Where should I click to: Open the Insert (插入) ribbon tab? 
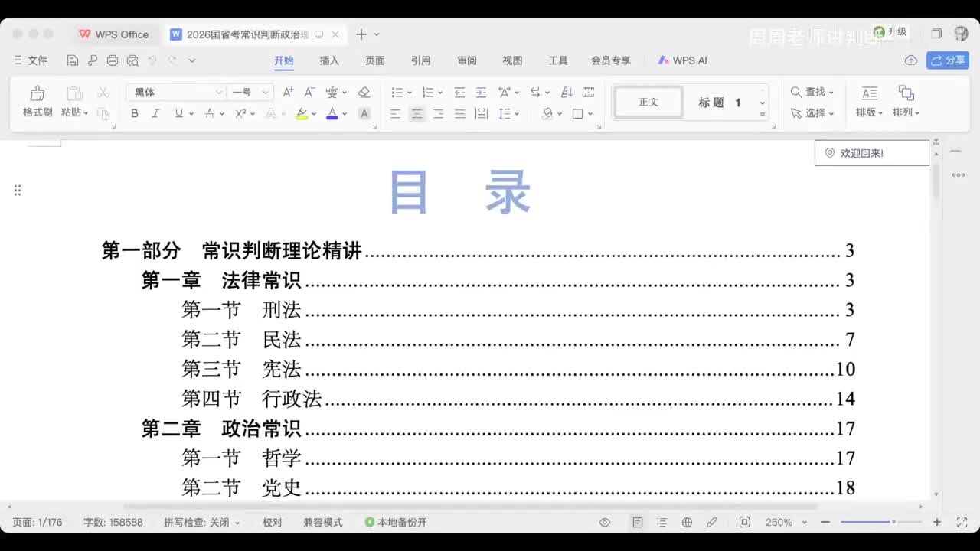point(329,60)
